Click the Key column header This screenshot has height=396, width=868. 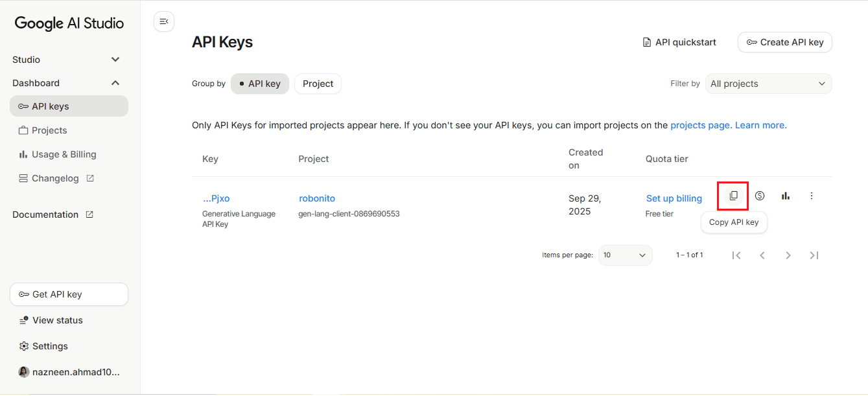210,159
